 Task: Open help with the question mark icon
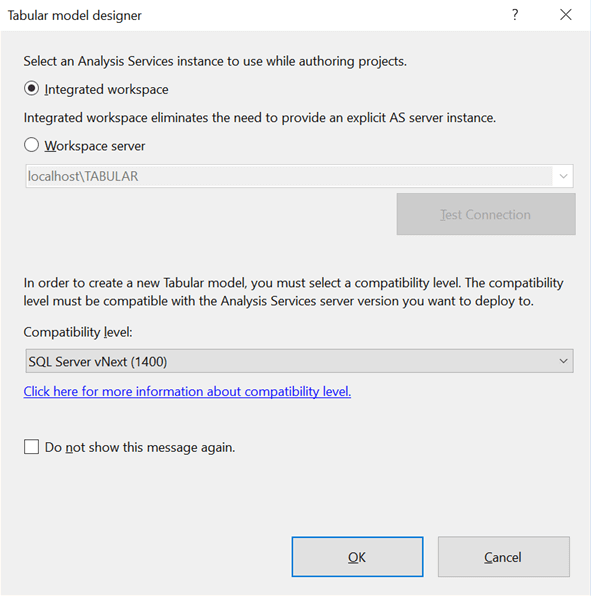[515, 15]
